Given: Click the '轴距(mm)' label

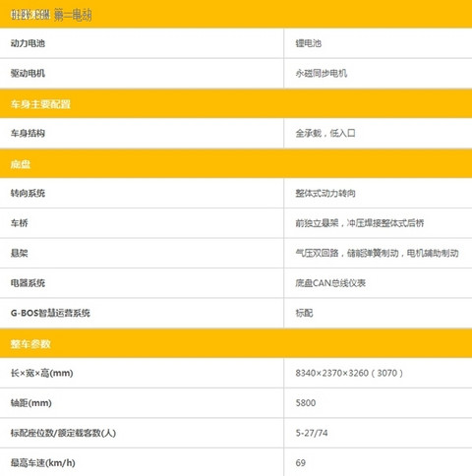Looking at the screenshot, I should point(31,403).
